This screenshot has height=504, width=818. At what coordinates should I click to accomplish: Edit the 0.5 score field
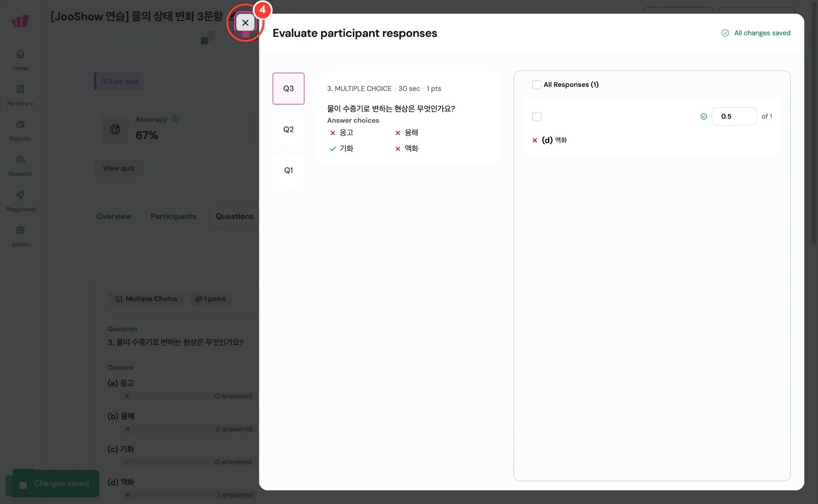(x=734, y=117)
